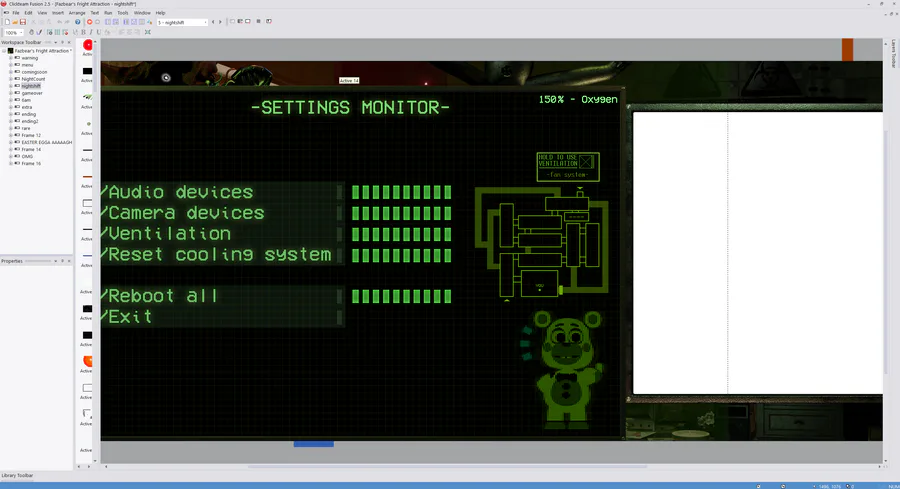Open the File menu
The image size is (900, 489).
(15, 13)
